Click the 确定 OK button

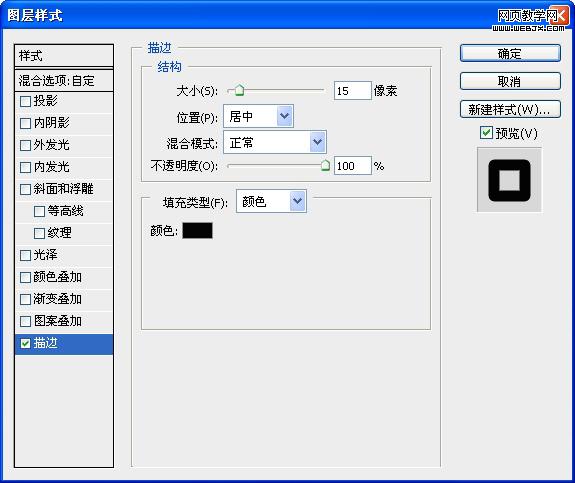510,54
